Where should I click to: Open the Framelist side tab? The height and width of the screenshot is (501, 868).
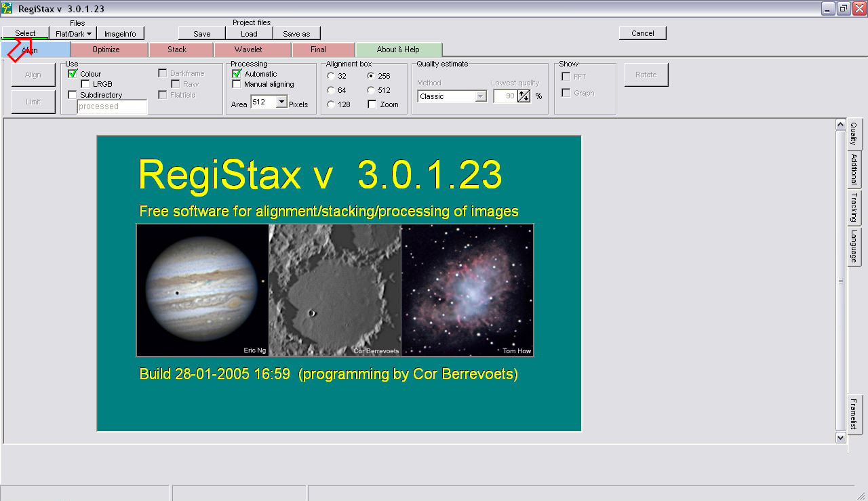tap(854, 414)
